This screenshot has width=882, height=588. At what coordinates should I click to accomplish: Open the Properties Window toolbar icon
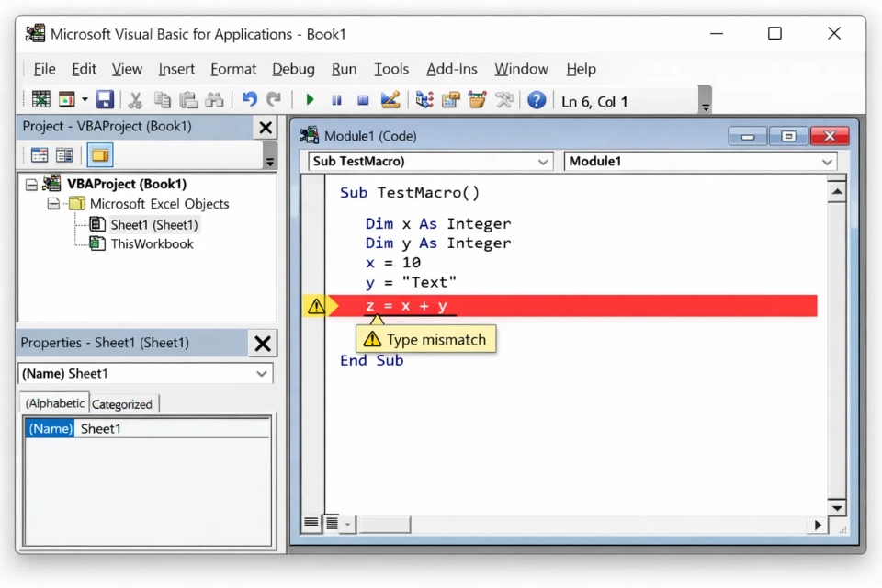pos(450,99)
